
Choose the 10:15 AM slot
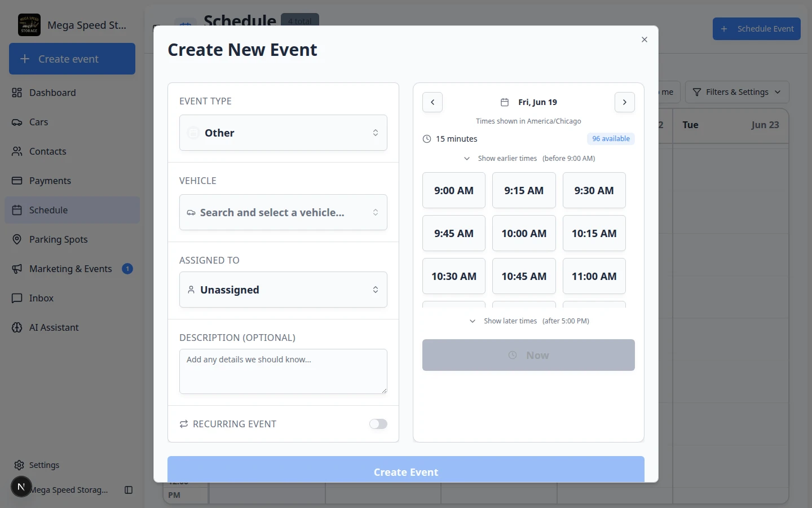click(594, 233)
